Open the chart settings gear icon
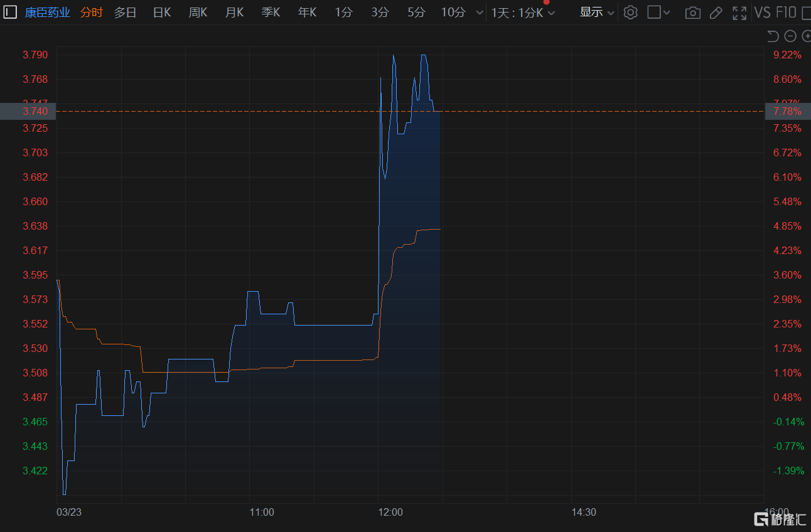Screen dimensions: 811x532 click(x=630, y=12)
